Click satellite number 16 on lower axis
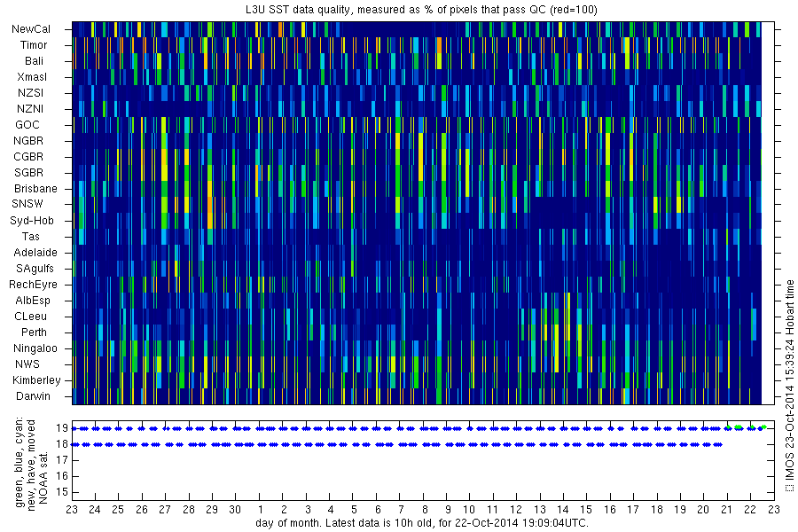 tap(62, 476)
